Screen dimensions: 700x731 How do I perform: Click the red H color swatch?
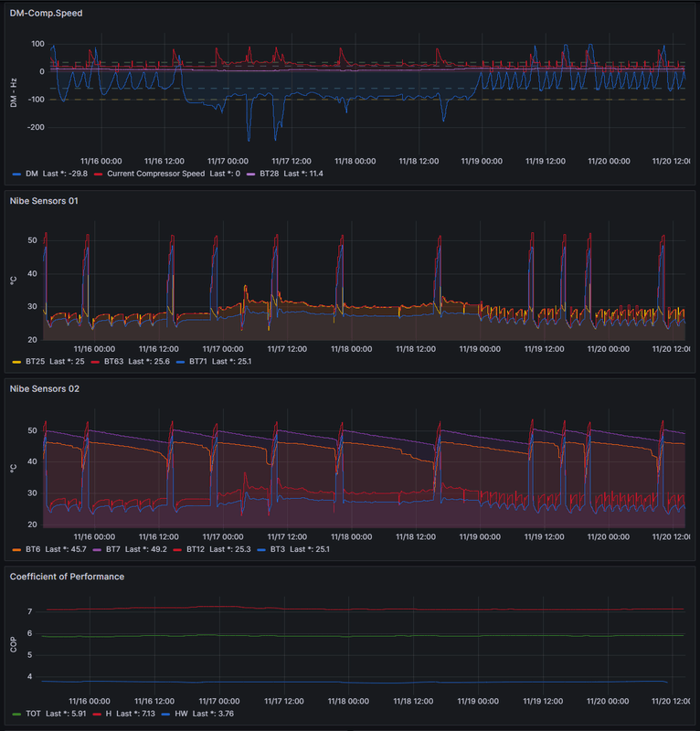(97, 715)
